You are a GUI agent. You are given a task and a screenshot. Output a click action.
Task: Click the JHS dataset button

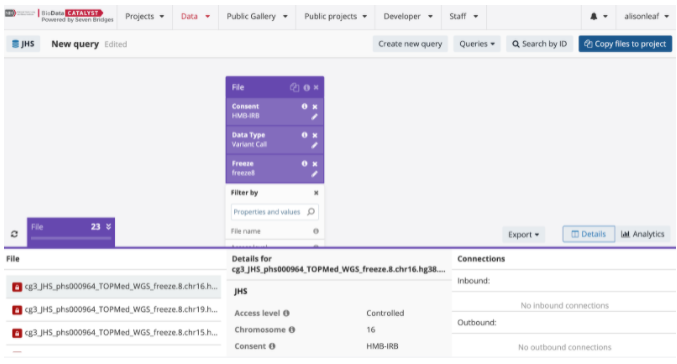(x=23, y=44)
